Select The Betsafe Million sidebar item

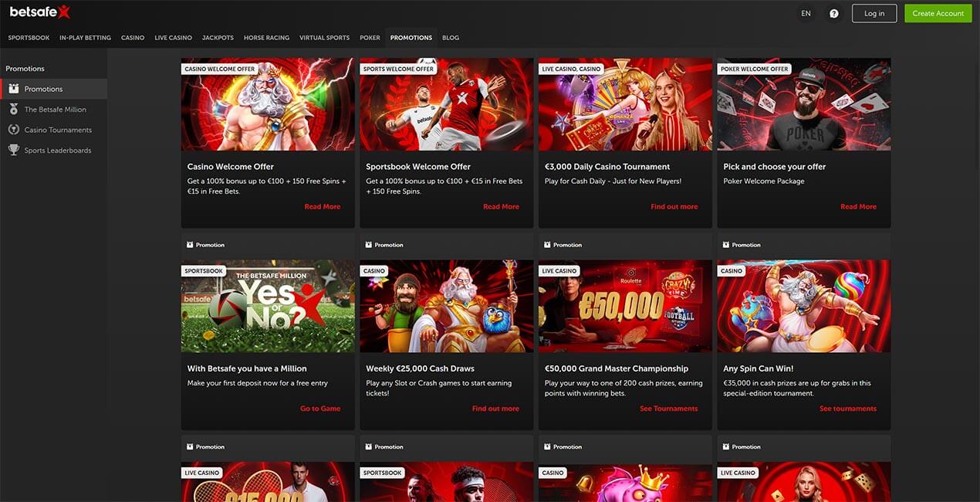point(54,110)
